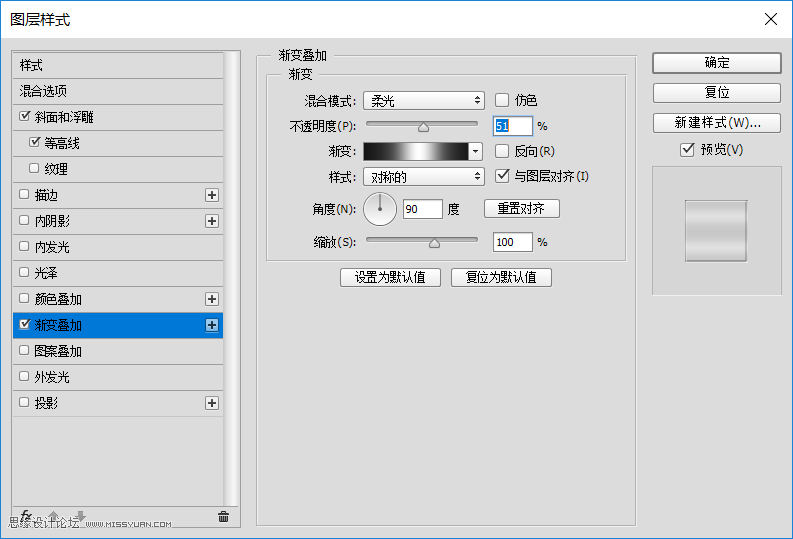Click the move effect down arrow
This screenshot has height=539, width=793.
tap(80, 517)
